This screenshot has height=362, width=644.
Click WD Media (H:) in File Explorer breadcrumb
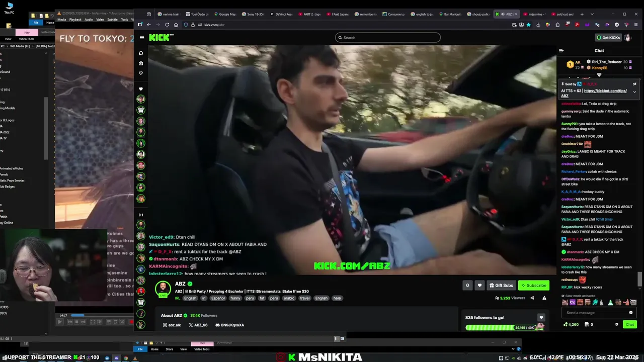(x=20, y=46)
